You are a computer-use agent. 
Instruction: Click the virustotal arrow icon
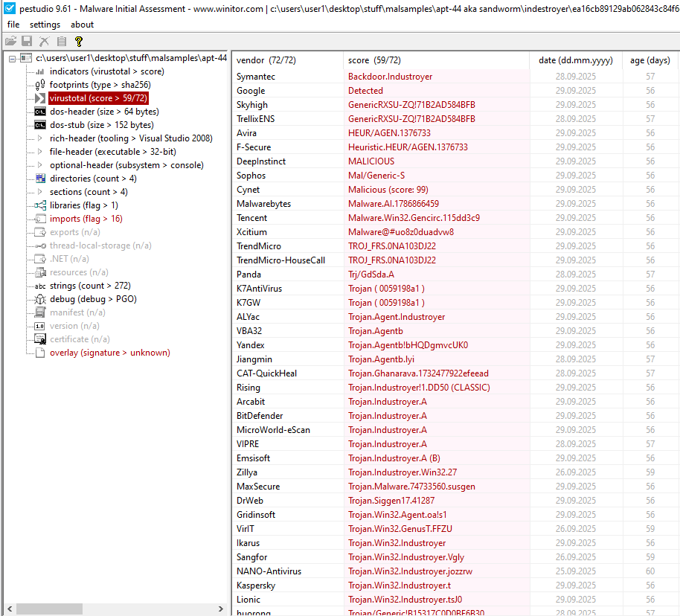[x=40, y=98]
